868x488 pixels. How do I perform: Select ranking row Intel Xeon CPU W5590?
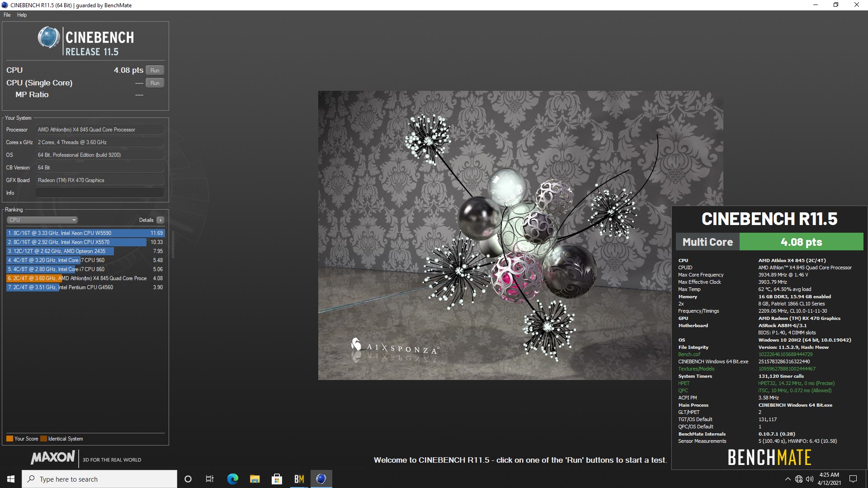tap(85, 233)
